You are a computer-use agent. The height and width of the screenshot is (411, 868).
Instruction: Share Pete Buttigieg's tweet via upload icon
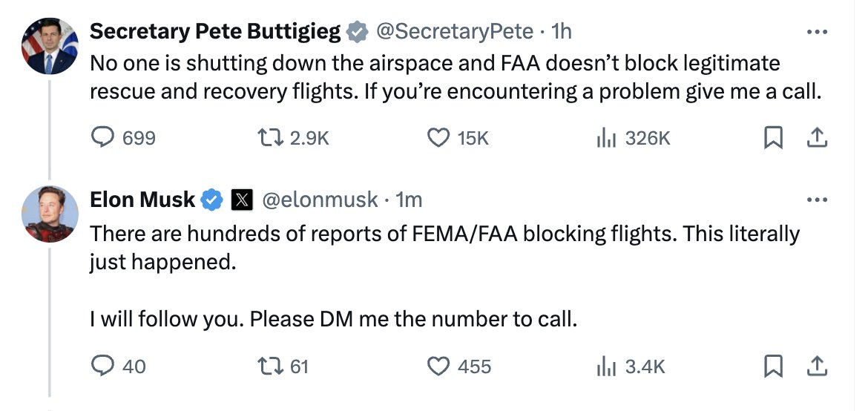(817, 137)
